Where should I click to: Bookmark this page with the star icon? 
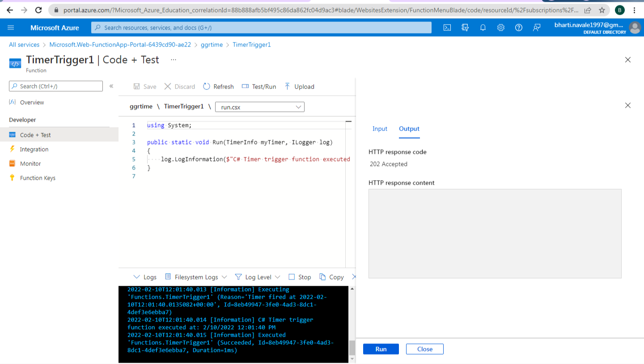coord(602,10)
